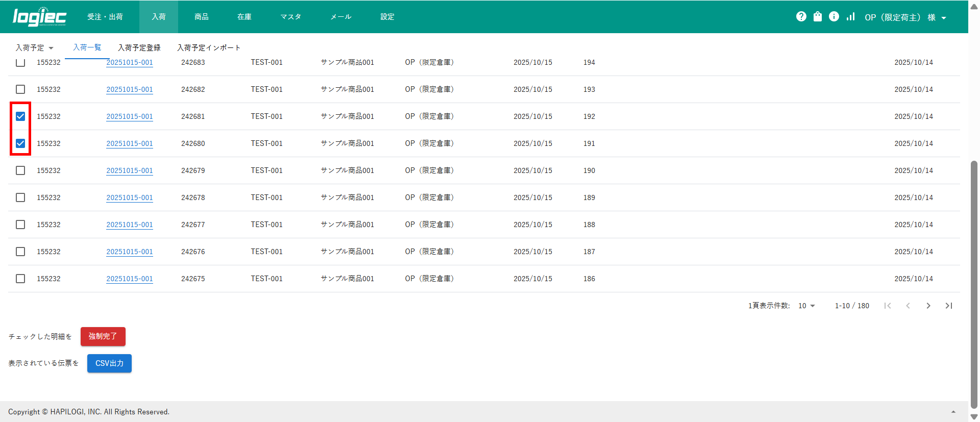Open the 在庫 menu in top navigation
980x422 pixels.
(x=244, y=17)
